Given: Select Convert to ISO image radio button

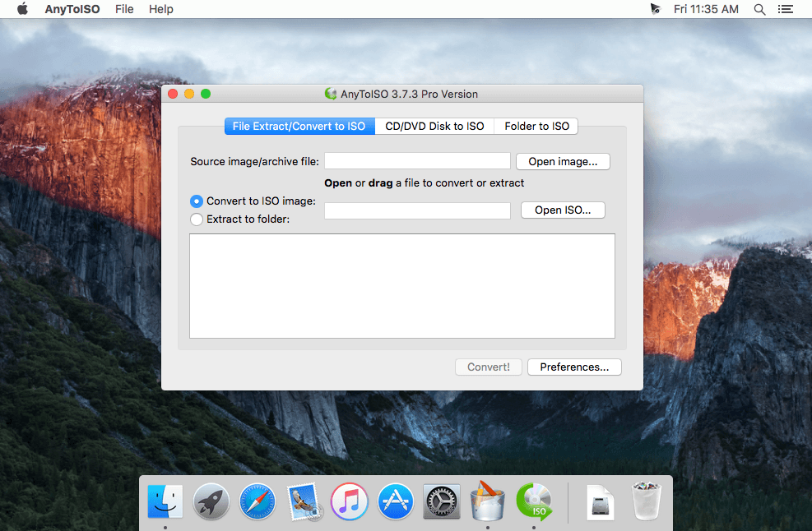Looking at the screenshot, I should (x=197, y=201).
